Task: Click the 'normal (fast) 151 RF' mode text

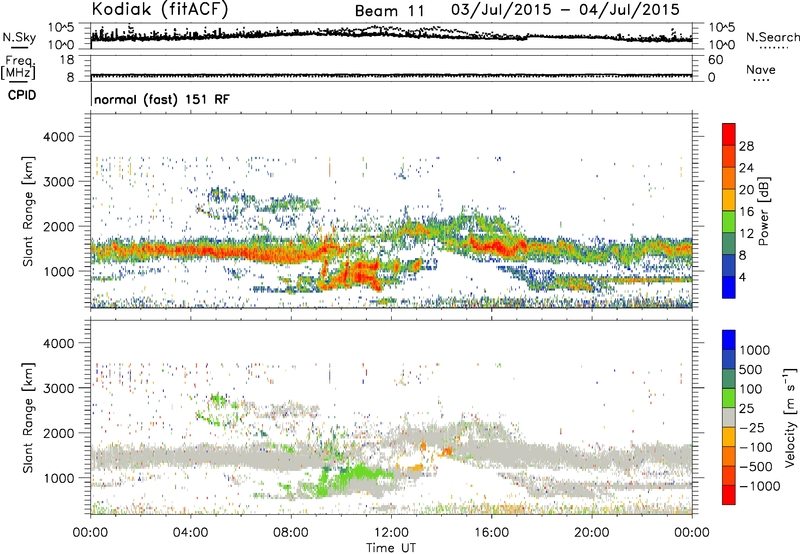Action: [162, 99]
